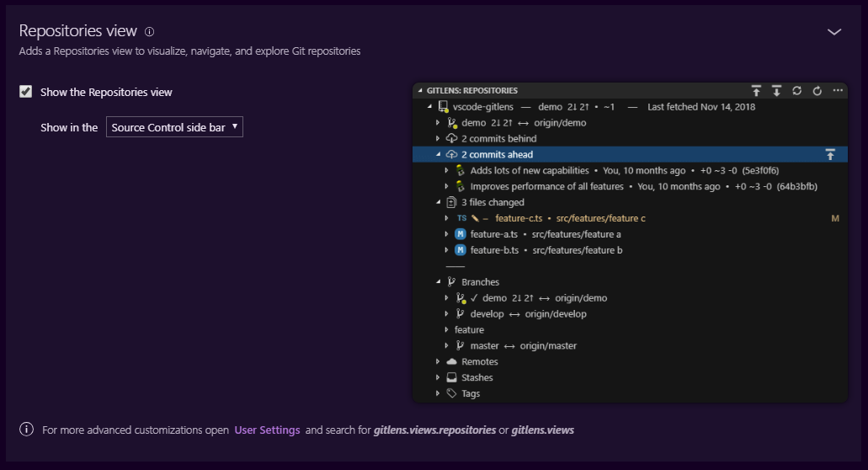The height and width of the screenshot is (470, 868).
Task: Select the Tags tree item
Action: pos(471,394)
